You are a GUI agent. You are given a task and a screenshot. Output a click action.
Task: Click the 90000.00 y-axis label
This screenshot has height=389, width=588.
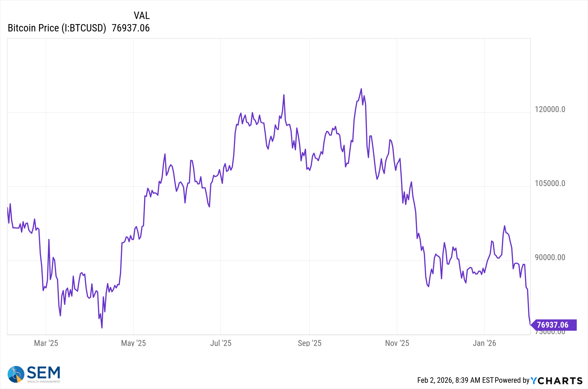coord(550,258)
